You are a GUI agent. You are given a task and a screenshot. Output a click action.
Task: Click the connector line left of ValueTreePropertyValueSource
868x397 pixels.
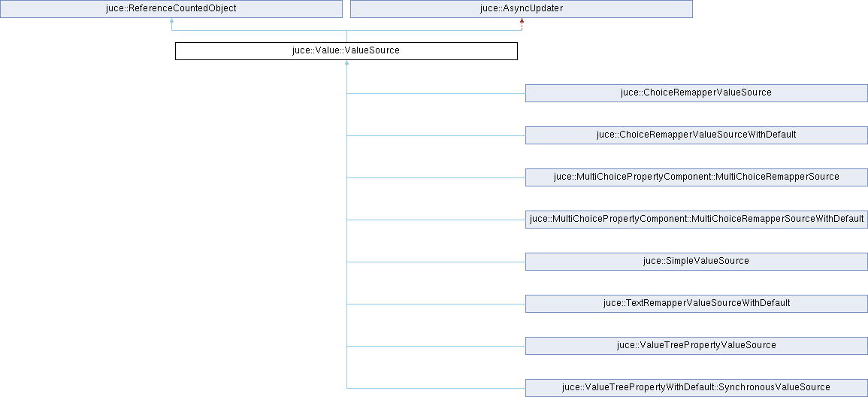coord(436,346)
